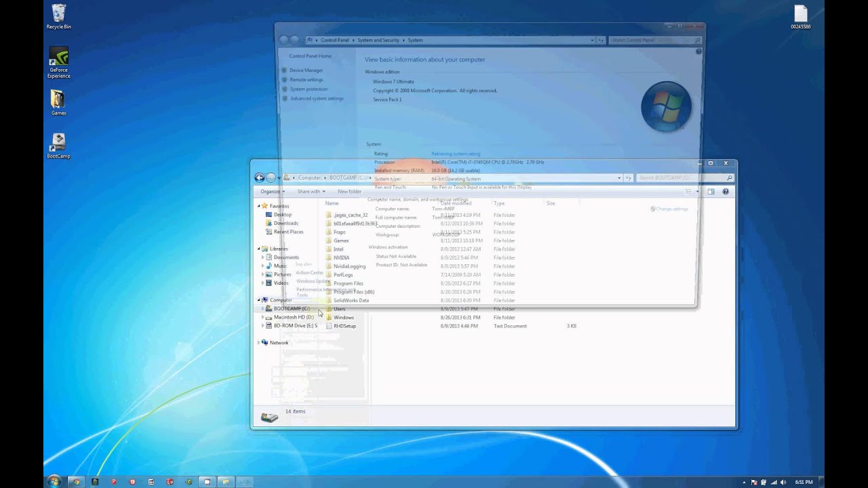Viewport: 868px width, 488px height.
Task: Expand the Pictures library node
Action: [x=263, y=274]
